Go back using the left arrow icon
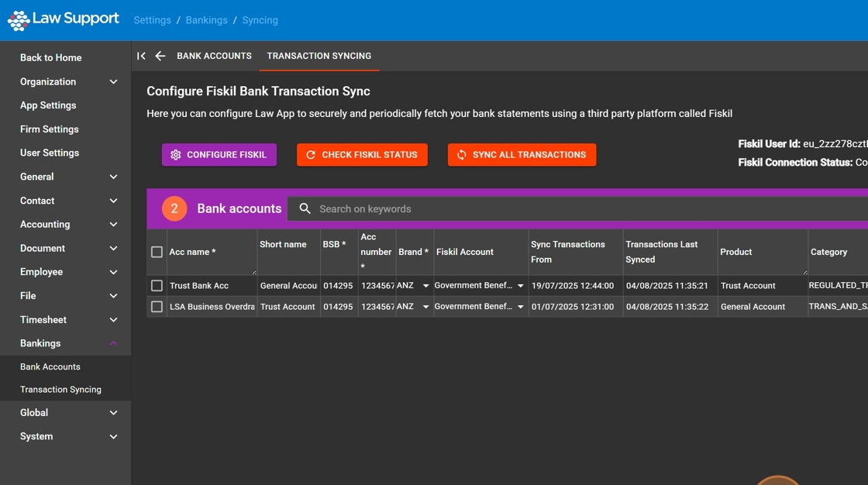This screenshot has height=485, width=868. [x=160, y=56]
